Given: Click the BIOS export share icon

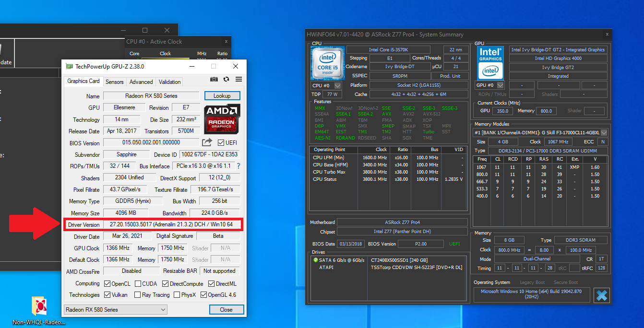Looking at the screenshot, I should [207, 142].
